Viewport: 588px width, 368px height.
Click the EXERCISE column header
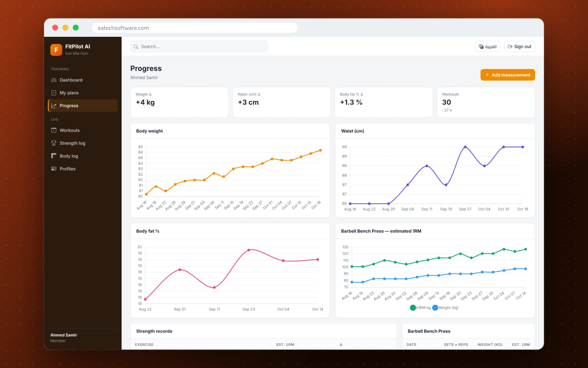pyautogui.click(x=144, y=344)
